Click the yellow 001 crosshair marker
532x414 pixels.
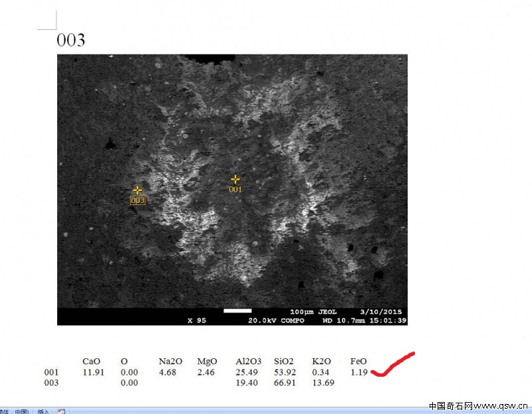click(x=235, y=179)
